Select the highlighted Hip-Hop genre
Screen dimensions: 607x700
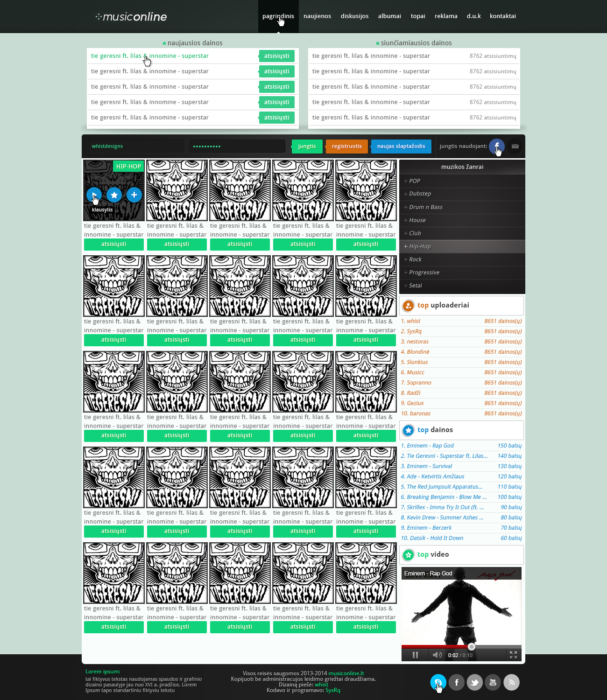462,246
